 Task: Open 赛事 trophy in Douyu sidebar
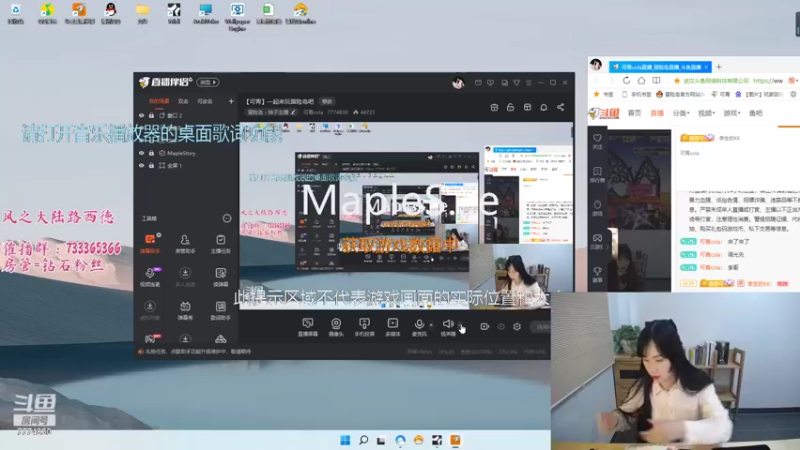[597, 274]
